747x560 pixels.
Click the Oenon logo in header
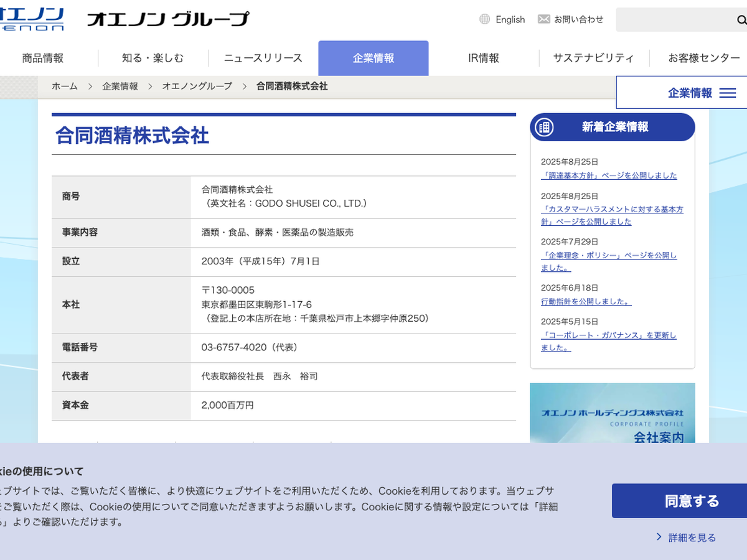(x=31, y=19)
